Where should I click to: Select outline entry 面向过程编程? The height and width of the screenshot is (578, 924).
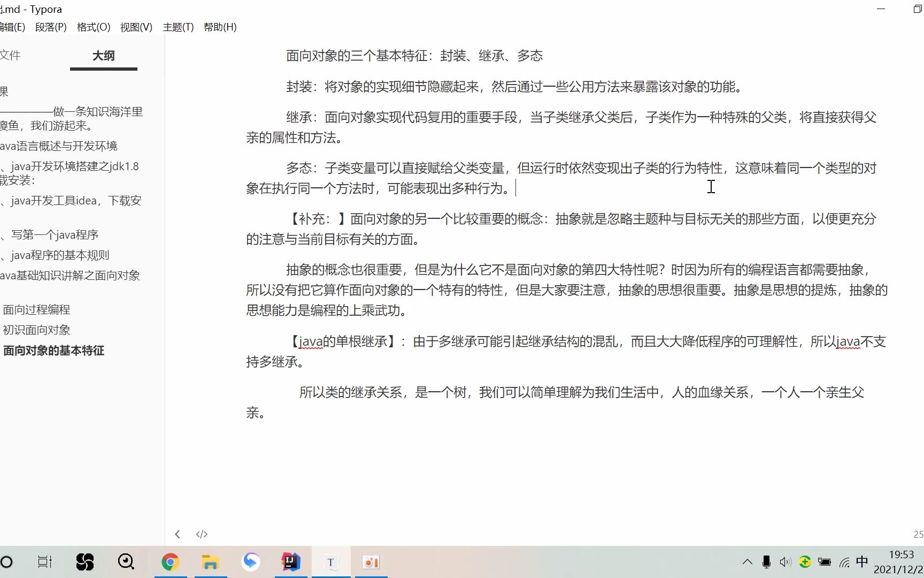point(36,309)
